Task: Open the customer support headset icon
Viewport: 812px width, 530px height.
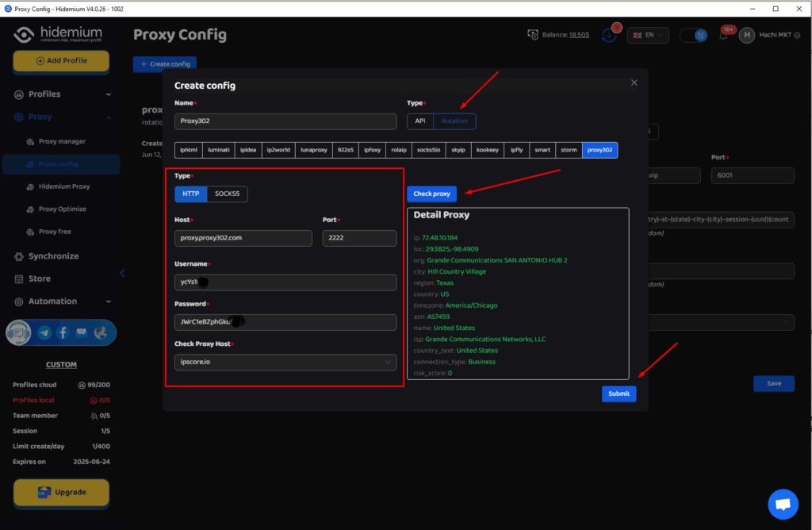Action: coord(19,332)
